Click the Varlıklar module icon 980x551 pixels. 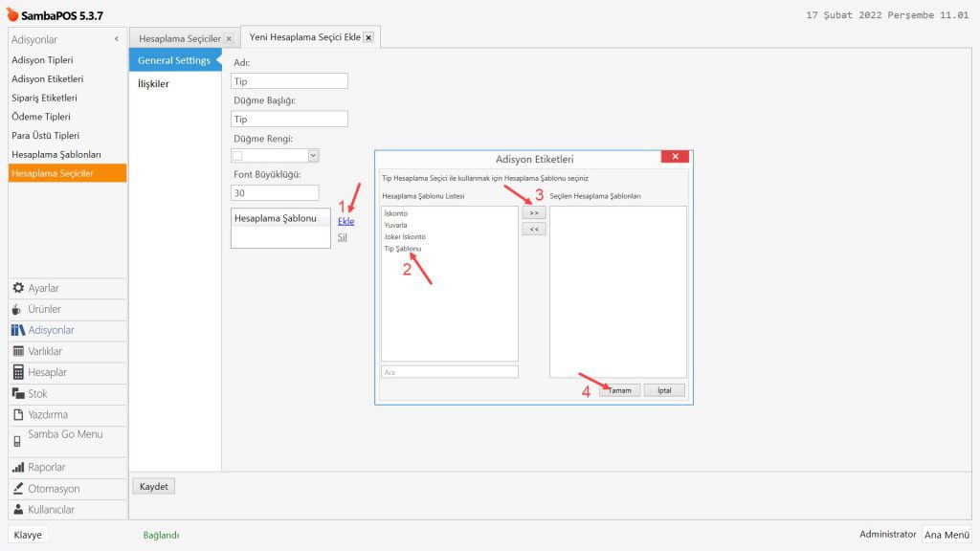[x=18, y=351]
